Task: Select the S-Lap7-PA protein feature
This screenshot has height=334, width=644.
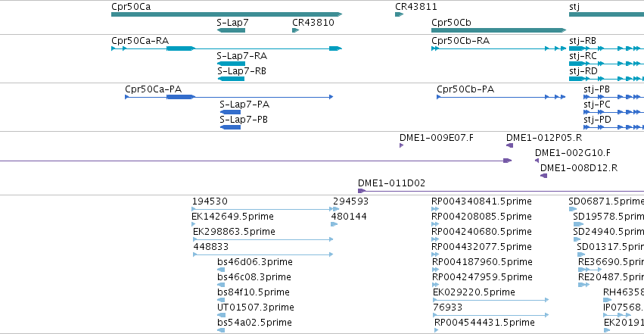Action: [230, 112]
